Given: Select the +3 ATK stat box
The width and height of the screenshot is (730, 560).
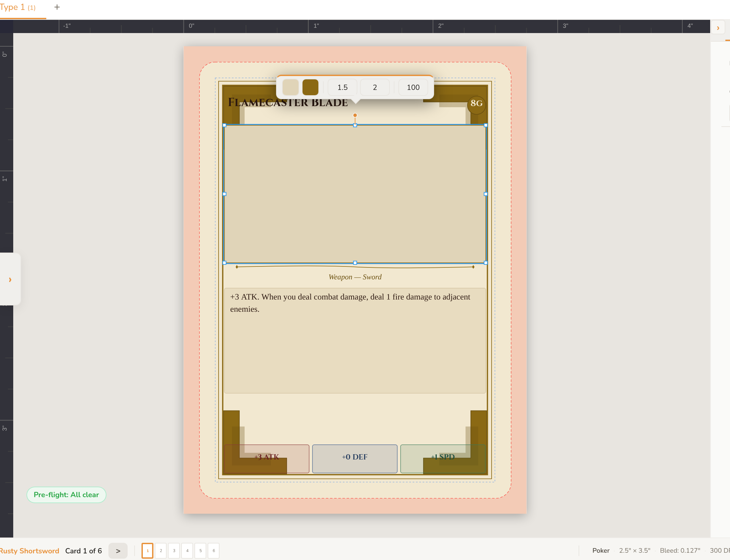Looking at the screenshot, I should (x=267, y=459).
